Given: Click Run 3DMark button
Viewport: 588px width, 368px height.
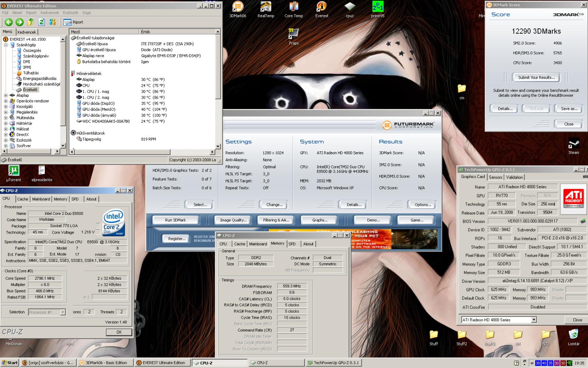Looking at the screenshot, I should click(x=175, y=220).
